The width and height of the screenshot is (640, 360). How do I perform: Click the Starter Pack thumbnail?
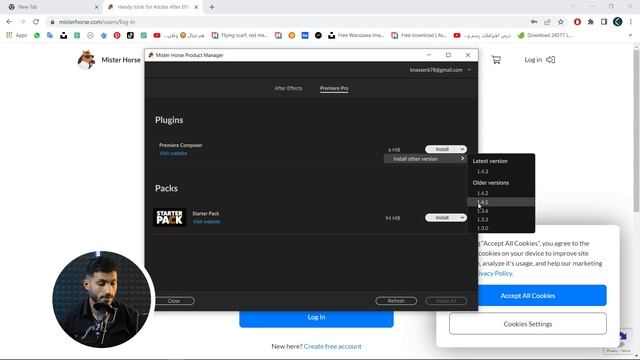pyautogui.click(x=169, y=217)
